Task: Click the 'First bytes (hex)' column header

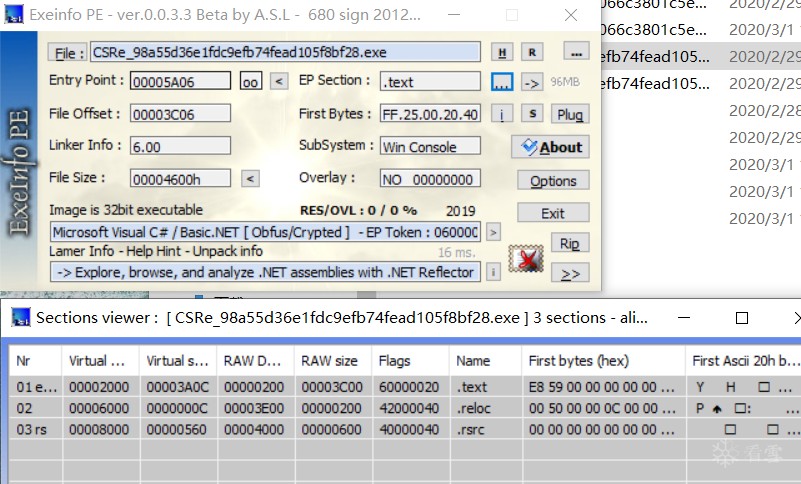Action: click(603, 360)
